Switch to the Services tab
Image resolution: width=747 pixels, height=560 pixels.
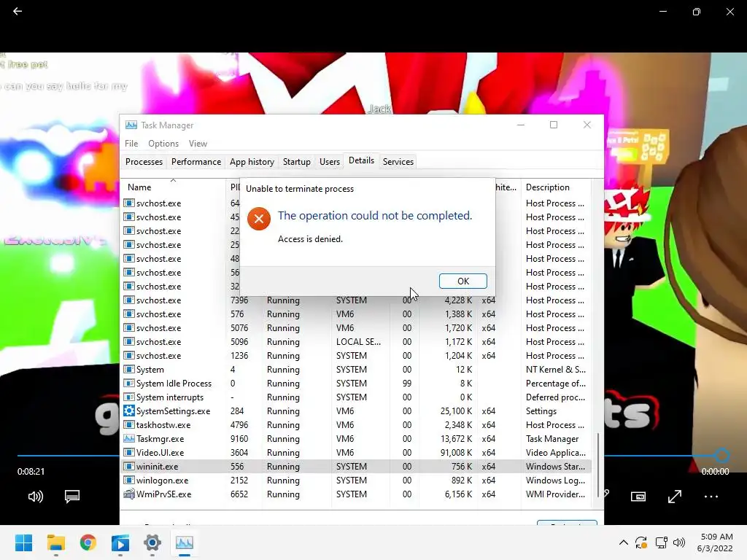click(398, 162)
